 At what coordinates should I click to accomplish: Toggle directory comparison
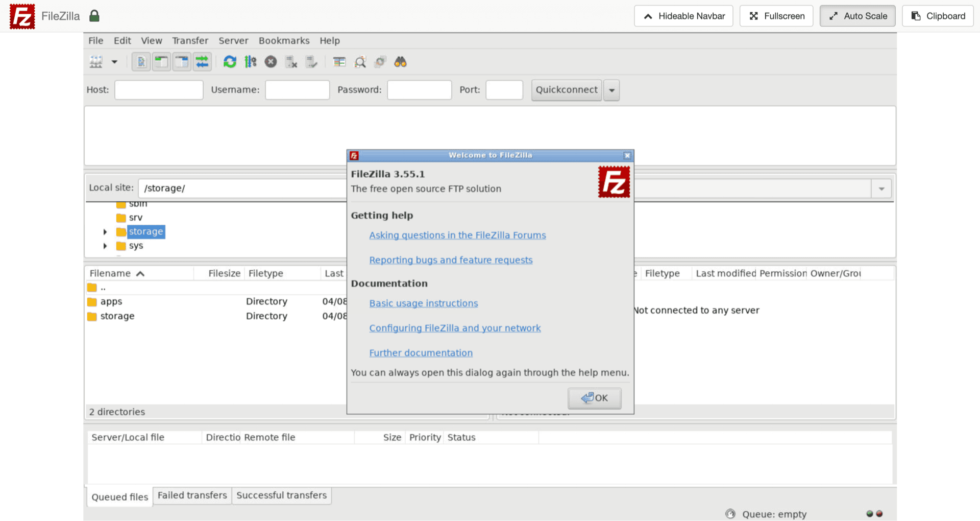(360, 62)
